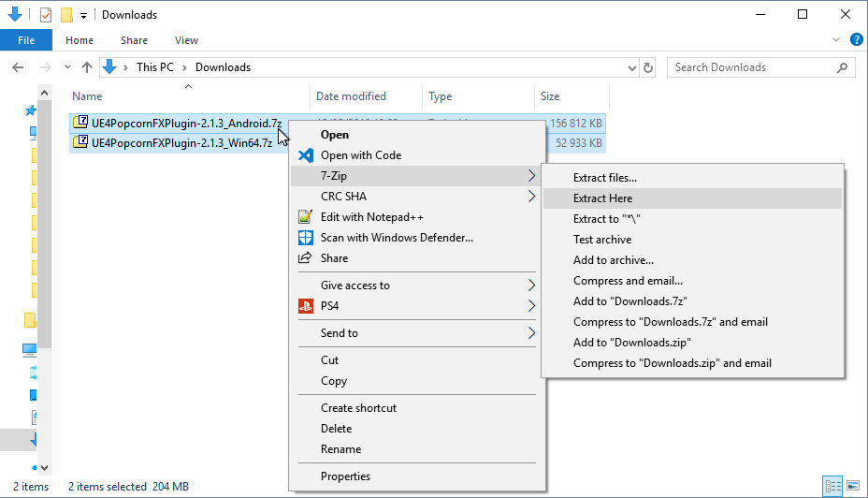The height and width of the screenshot is (498, 868).
Task: Click the Quick access star in sidebar
Action: pyautogui.click(x=31, y=110)
